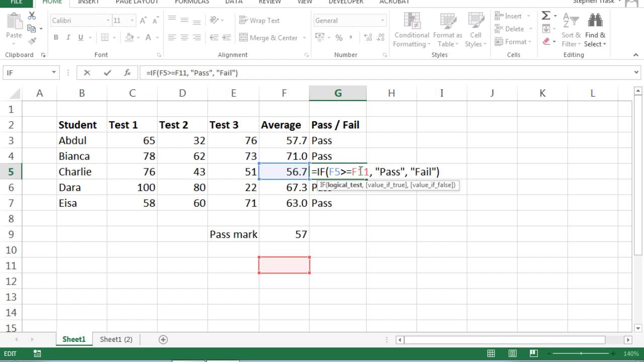Image resolution: width=644 pixels, height=362 pixels.
Task: Open the General number format dropdown
Action: tap(382, 21)
